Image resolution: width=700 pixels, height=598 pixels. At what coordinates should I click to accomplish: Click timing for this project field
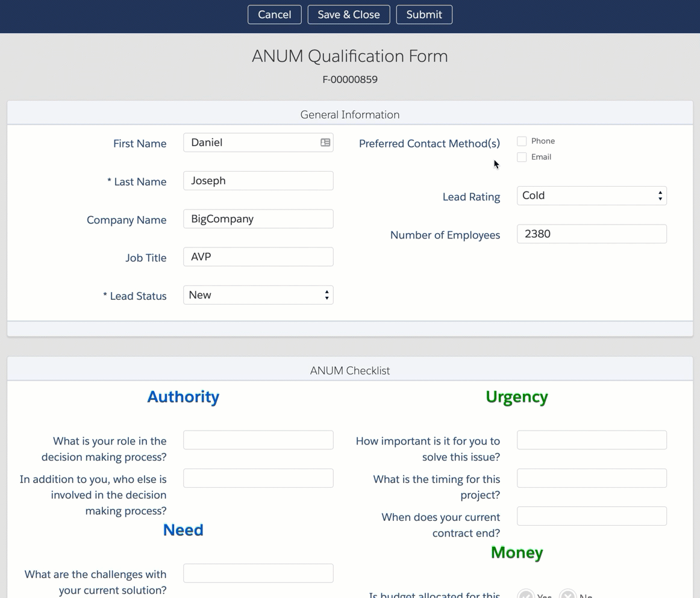pos(592,478)
